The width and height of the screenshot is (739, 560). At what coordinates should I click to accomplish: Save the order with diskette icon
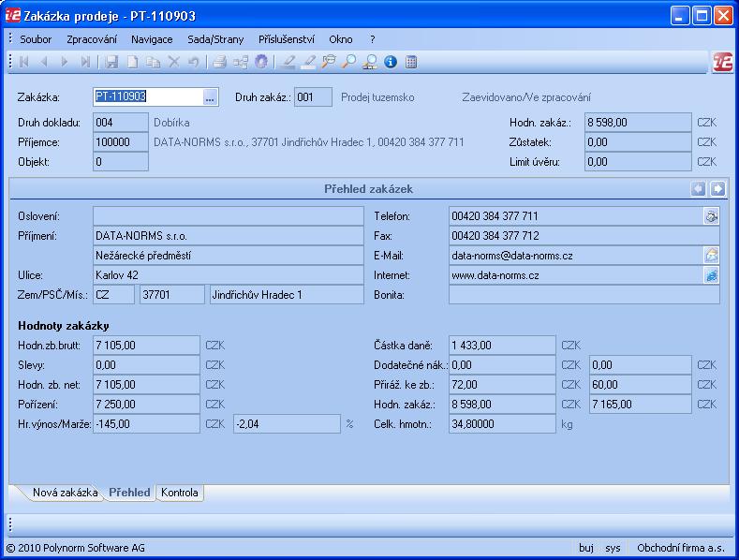click(x=111, y=62)
